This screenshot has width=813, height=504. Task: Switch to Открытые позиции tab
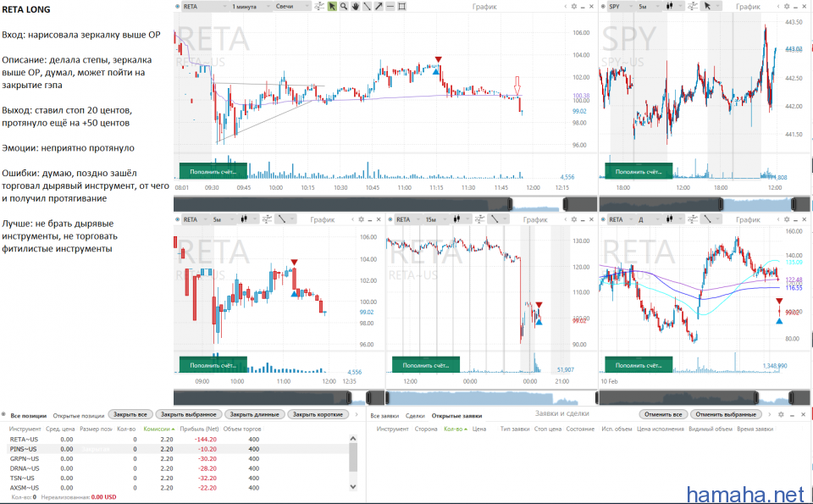click(79, 415)
